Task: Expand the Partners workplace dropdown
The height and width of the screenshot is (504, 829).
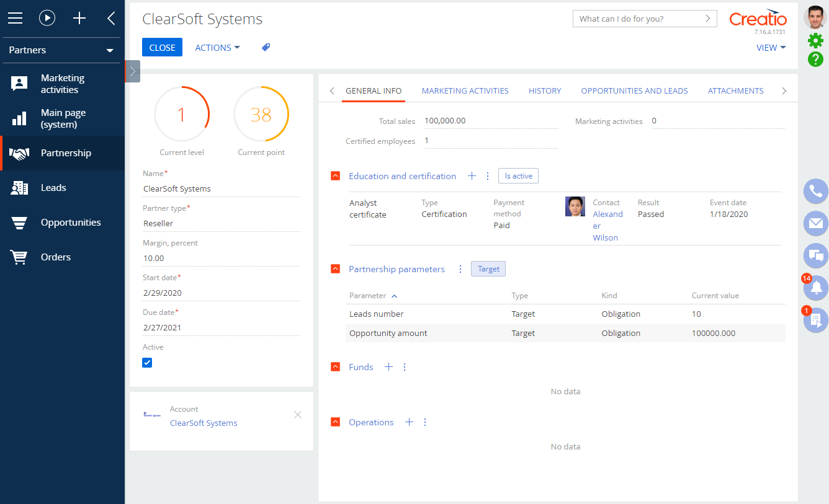Action: click(x=110, y=50)
